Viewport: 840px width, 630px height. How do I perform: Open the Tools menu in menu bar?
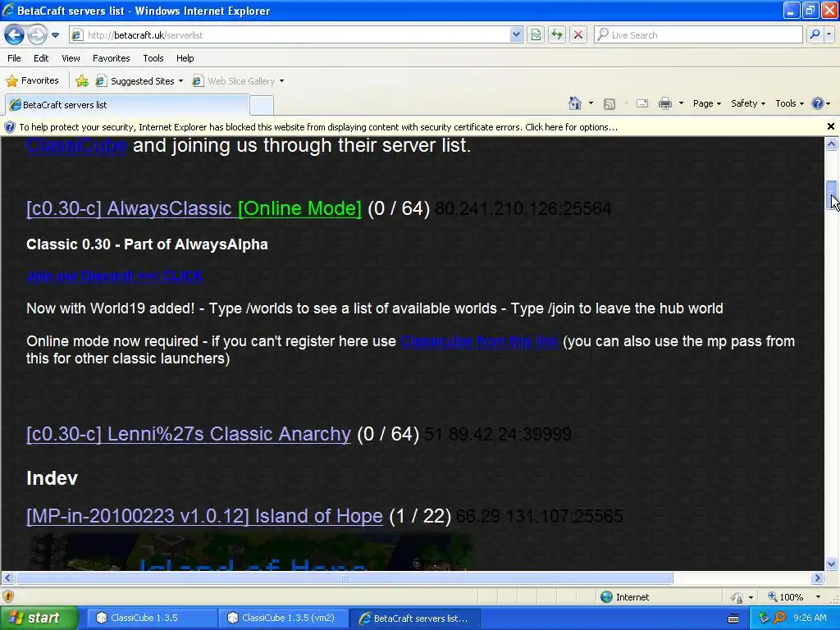(153, 58)
